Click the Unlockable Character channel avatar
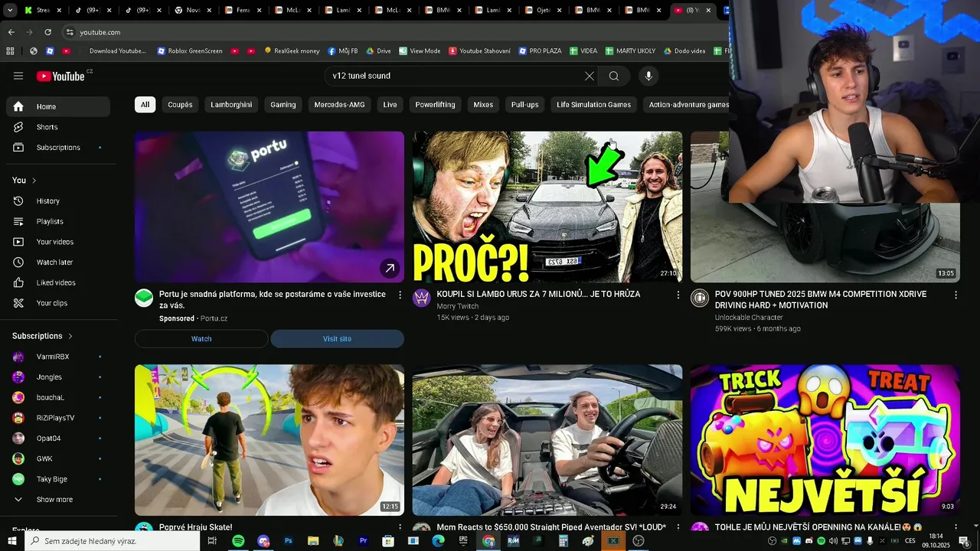Screen dimensions: 980x551 [700, 298]
